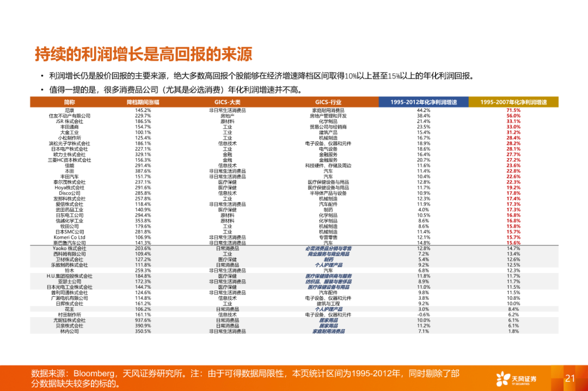
Task: Click the company Disco公司
Action: (69, 193)
